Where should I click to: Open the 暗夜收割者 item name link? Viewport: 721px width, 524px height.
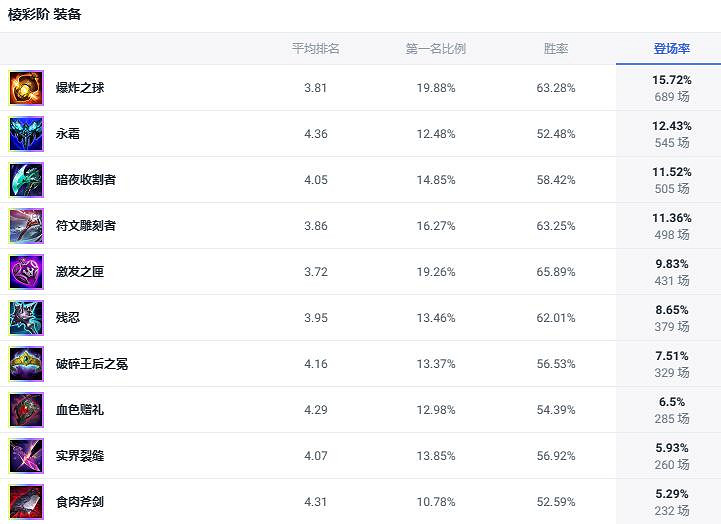(86, 180)
